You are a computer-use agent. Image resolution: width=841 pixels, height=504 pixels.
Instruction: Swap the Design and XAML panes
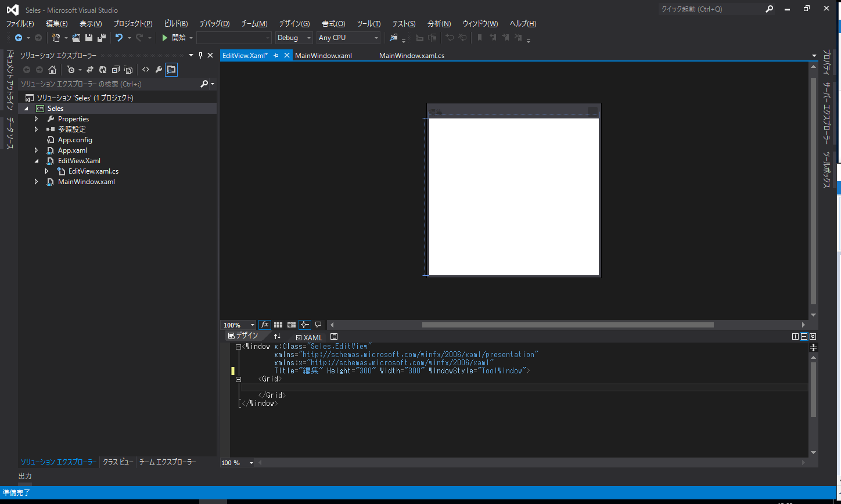[277, 336]
